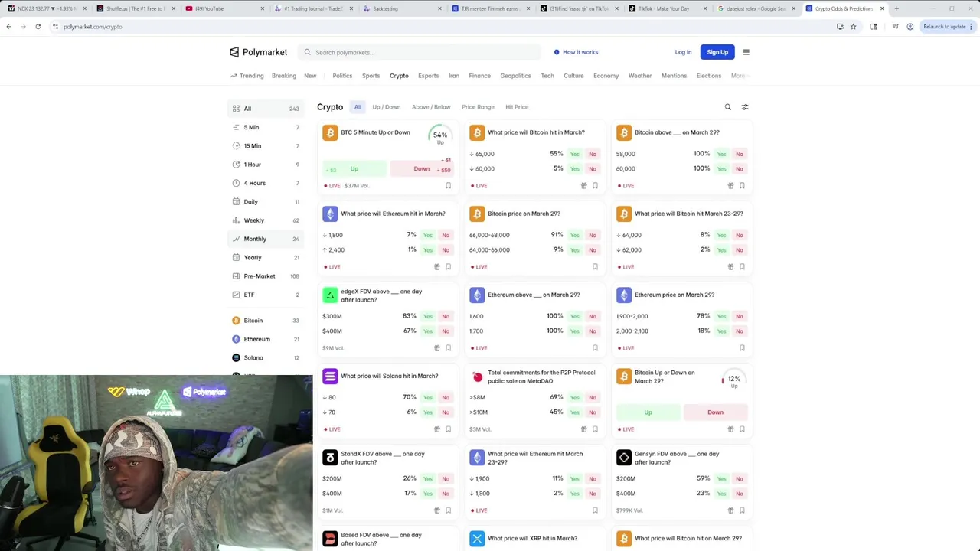Filter markets by Ethereum in sidebar
Viewport: 980px width, 551px height.
[266, 339]
